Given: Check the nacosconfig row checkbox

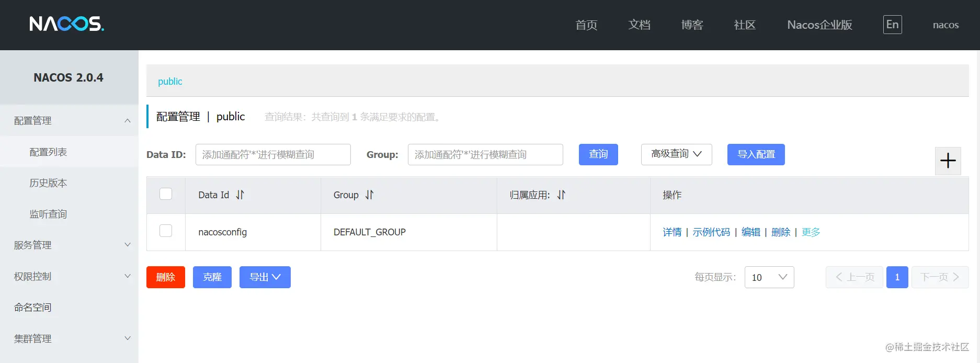Looking at the screenshot, I should click(166, 231).
